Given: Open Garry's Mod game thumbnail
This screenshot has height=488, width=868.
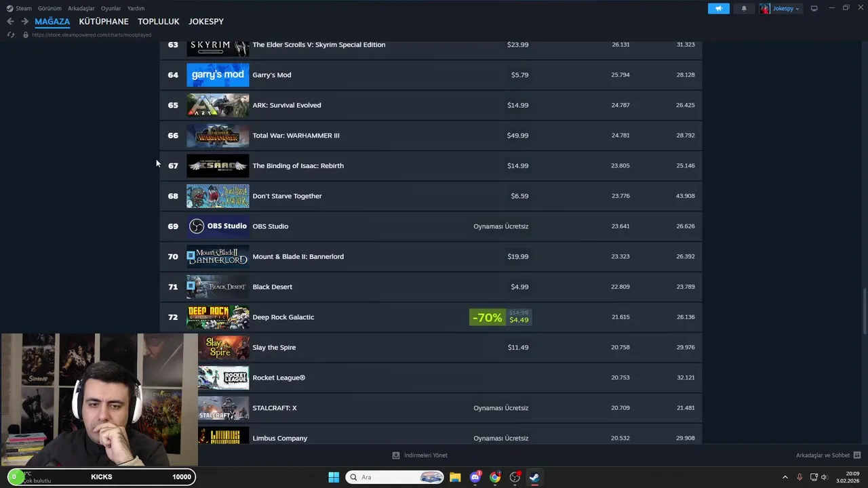Looking at the screenshot, I should pos(218,75).
